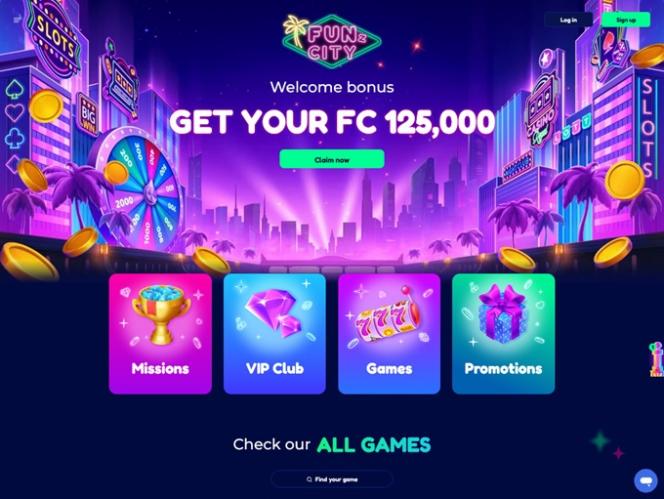Click the magnifier icon in search bar

tap(309, 480)
